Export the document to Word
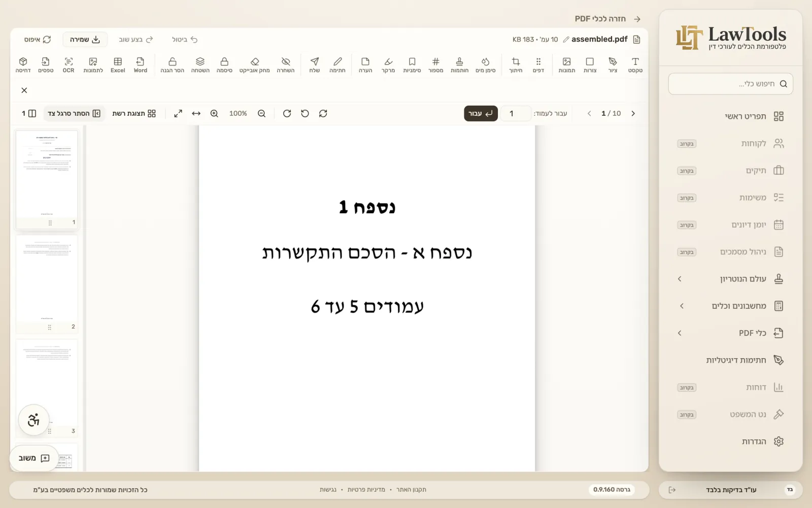The image size is (812, 508). (140, 65)
